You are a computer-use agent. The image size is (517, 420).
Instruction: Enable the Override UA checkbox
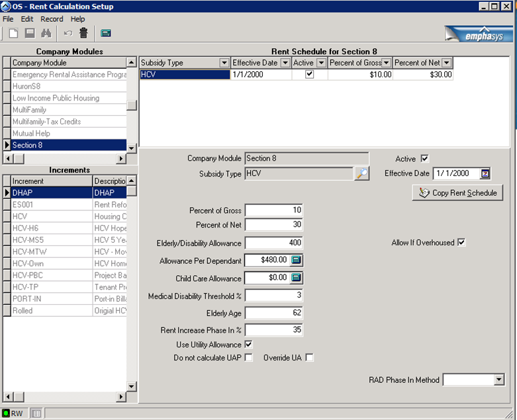[x=309, y=358]
